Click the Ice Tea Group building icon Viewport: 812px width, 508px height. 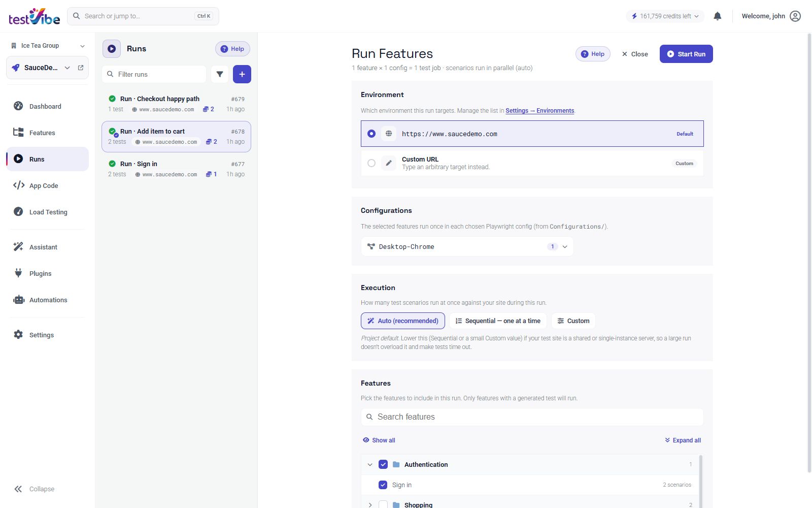[x=14, y=46]
